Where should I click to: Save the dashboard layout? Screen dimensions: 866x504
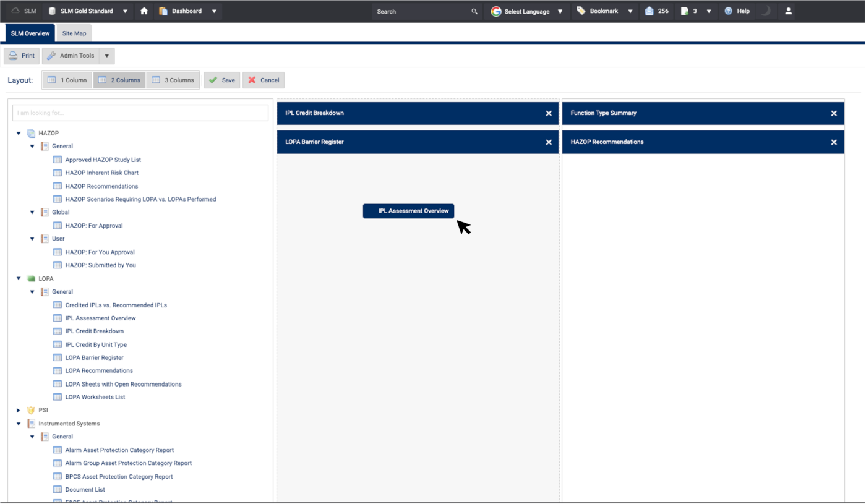tap(222, 80)
